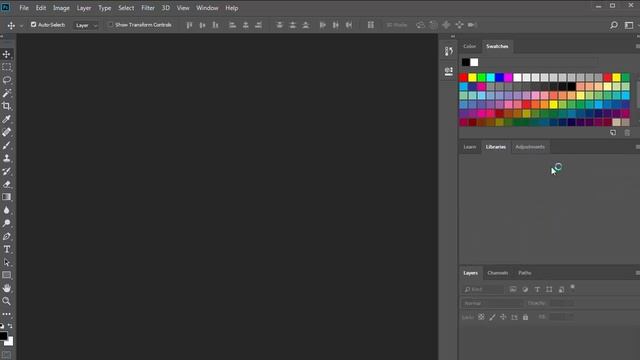Create new swatch from Swatches panel

(x=613, y=133)
